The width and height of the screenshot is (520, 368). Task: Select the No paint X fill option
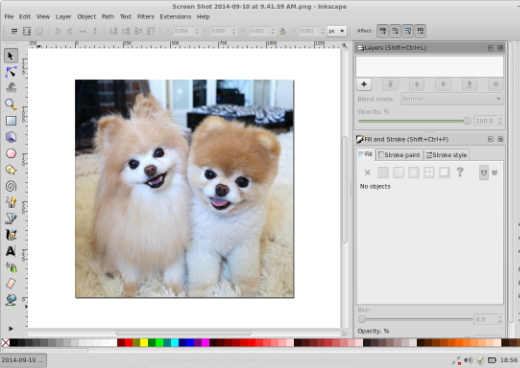click(367, 172)
